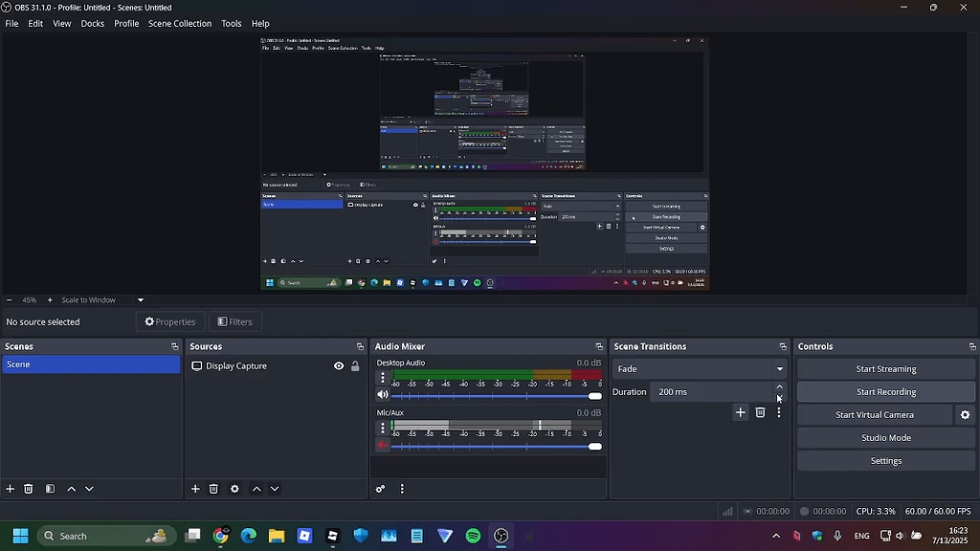
Task: Open source Properties button
Action: click(x=170, y=321)
